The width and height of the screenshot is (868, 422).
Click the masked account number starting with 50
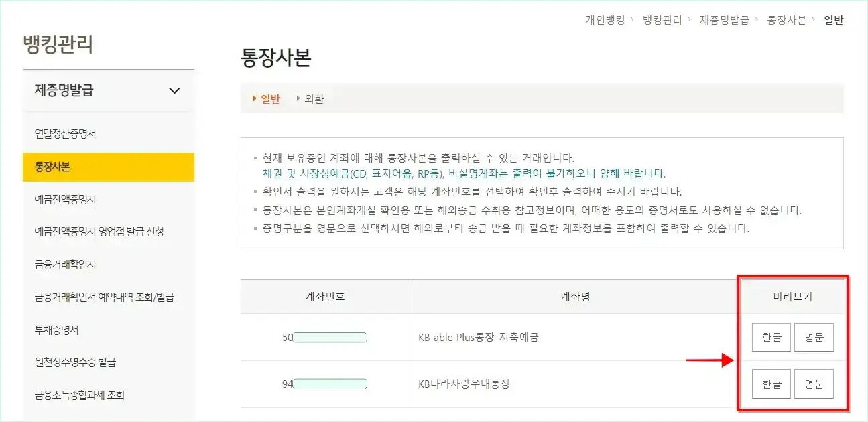pos(327,337)
